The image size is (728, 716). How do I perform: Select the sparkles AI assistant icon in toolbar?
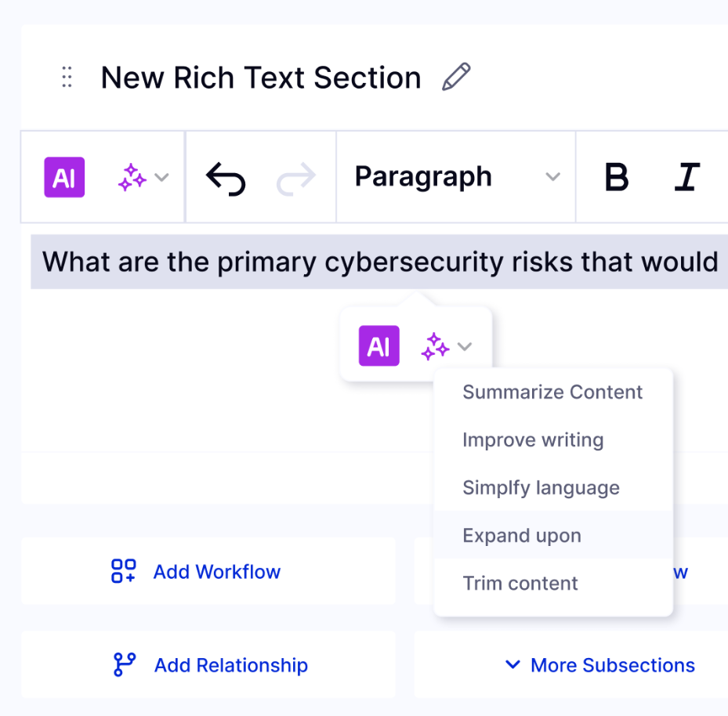(133, 176)
